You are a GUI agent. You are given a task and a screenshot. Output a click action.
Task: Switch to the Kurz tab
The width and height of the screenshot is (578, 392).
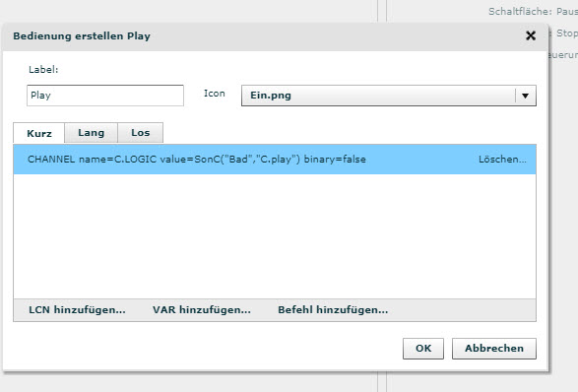click(x=39, y=133)
